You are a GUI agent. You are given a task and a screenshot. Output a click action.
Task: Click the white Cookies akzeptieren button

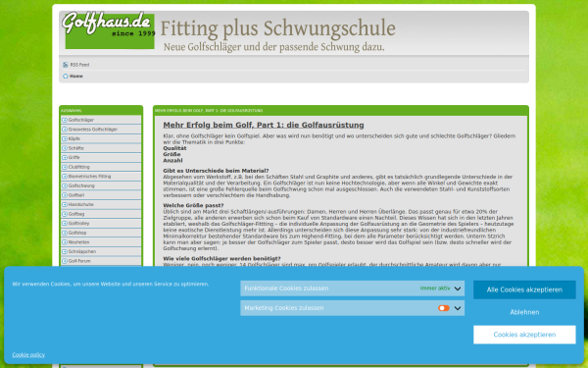click(524, 335)
